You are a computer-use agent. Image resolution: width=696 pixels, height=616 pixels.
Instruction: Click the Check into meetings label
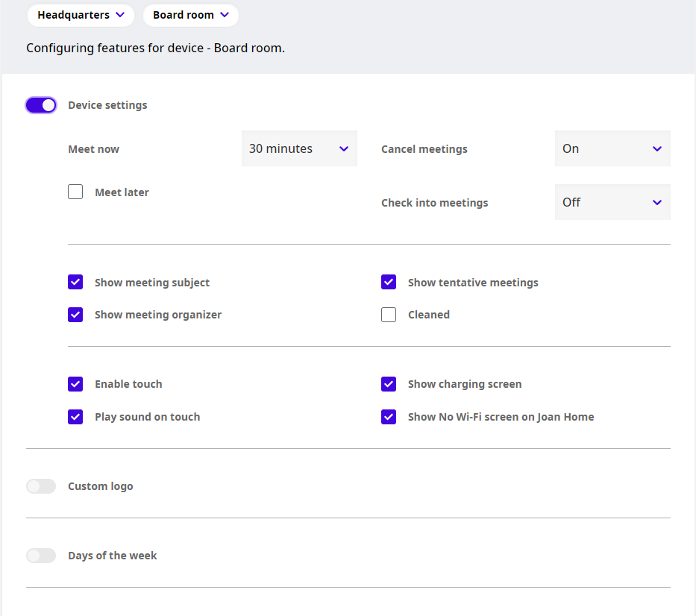435,203
